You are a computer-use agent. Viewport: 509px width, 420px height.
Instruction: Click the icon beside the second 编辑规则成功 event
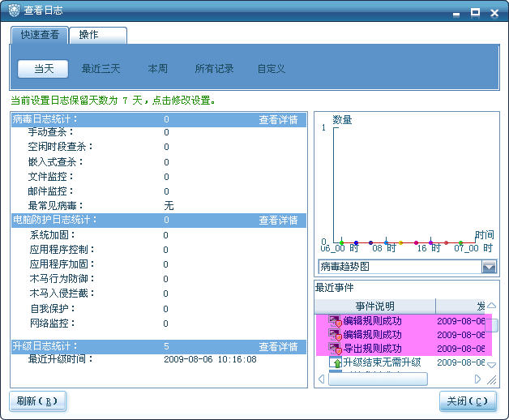tap(335, 335)
